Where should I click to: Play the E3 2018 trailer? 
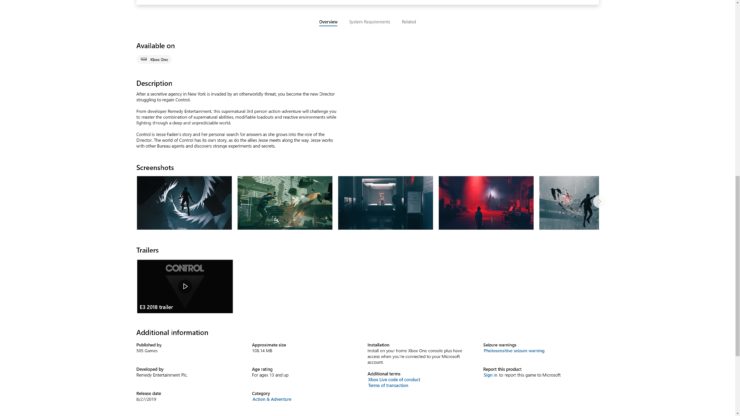pyautogui.click(x=185, y=286)
